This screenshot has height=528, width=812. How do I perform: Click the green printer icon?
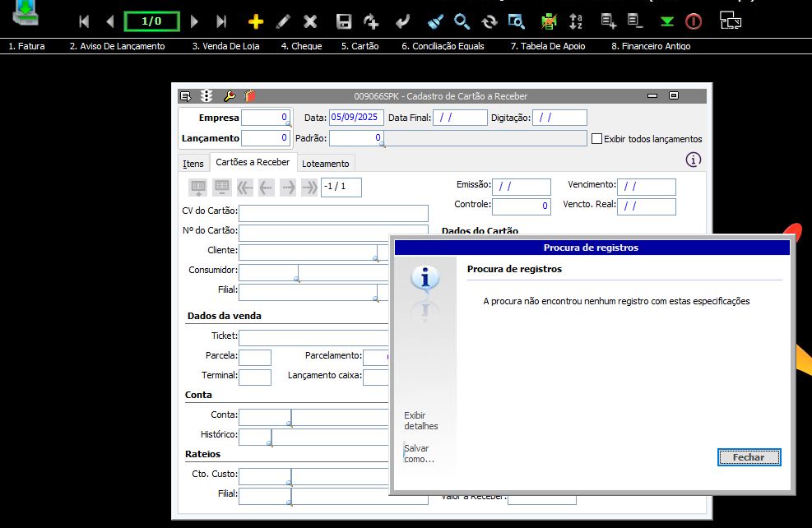549,21
